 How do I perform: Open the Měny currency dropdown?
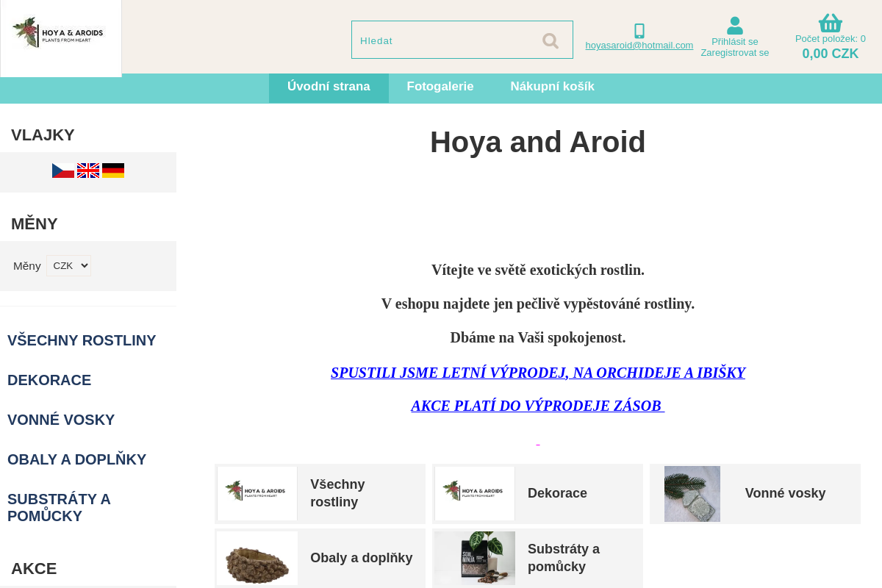pyautogui.click(x=68, y=265)
